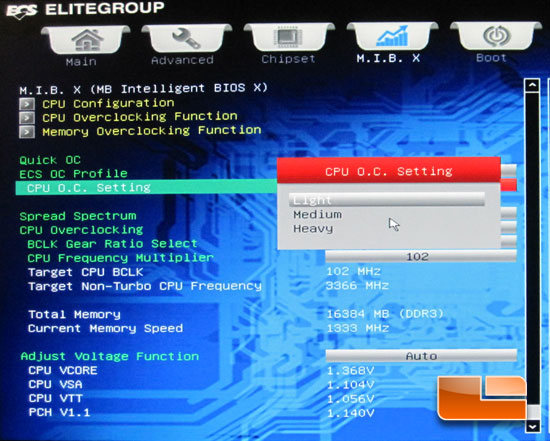Select the M.I.B. X chart icon
The width and height of the screenshot is (550, 441).
click(x=392, y=36)
